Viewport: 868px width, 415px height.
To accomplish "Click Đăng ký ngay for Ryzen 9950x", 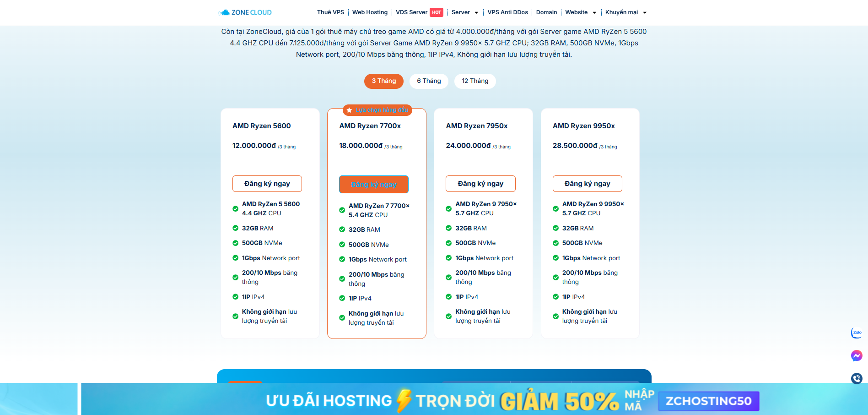I will [x=587, y=184].
